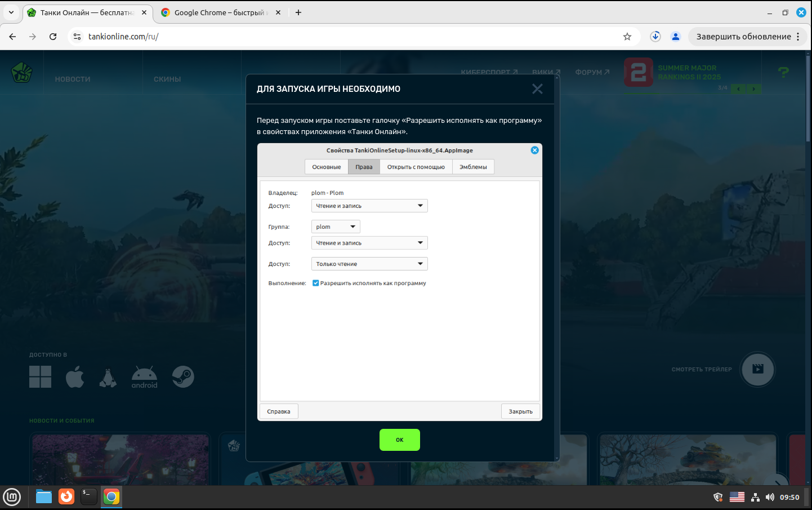Screen dimensions: 812x510
Task: Open the first news card thumbnail
Action: [121, 459]
